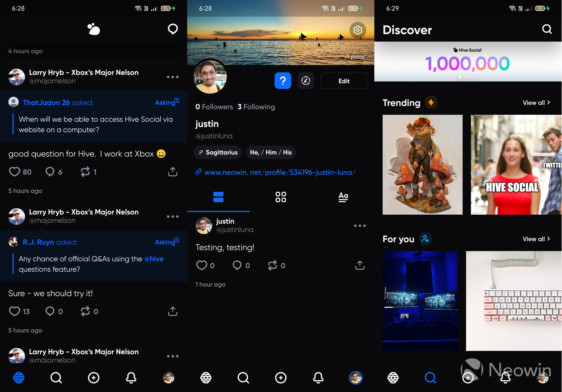
Task: Open search in middle screen bottom nav
Action: click(x=243, y=378)
